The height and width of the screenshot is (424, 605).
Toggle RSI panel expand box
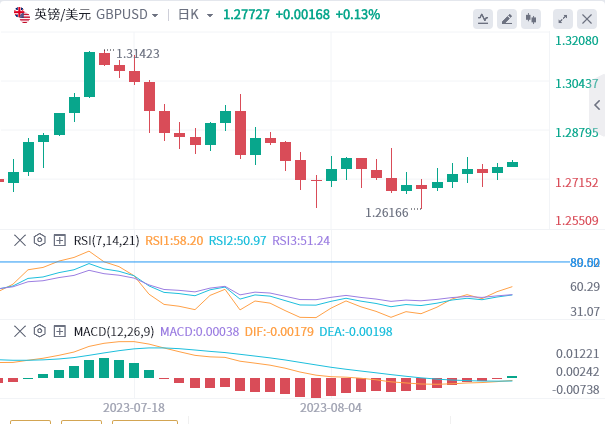(x=59, y=240)
